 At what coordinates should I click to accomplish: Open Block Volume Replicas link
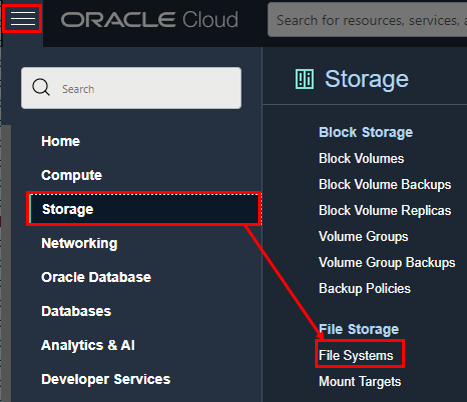tap(385, 210)
